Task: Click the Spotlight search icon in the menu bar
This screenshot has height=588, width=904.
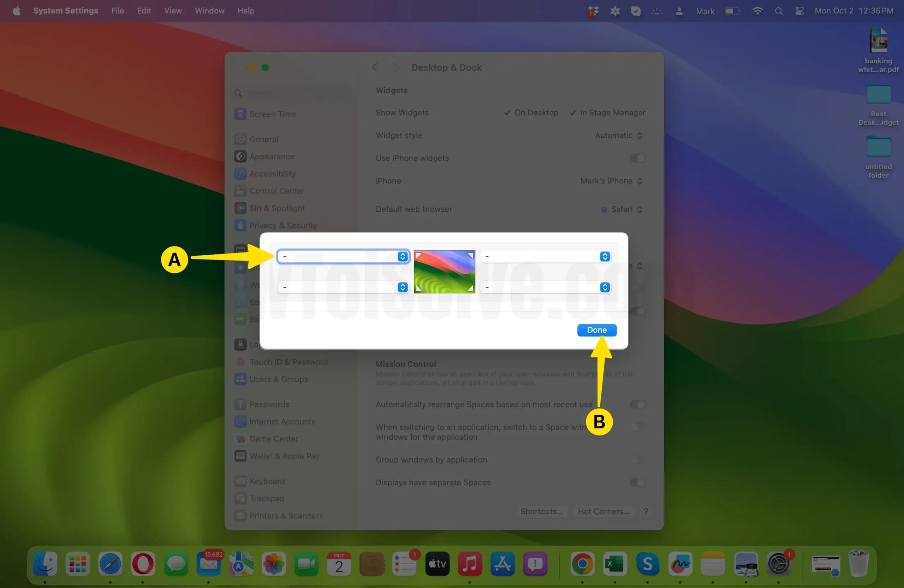Action: tap(779, 11)
